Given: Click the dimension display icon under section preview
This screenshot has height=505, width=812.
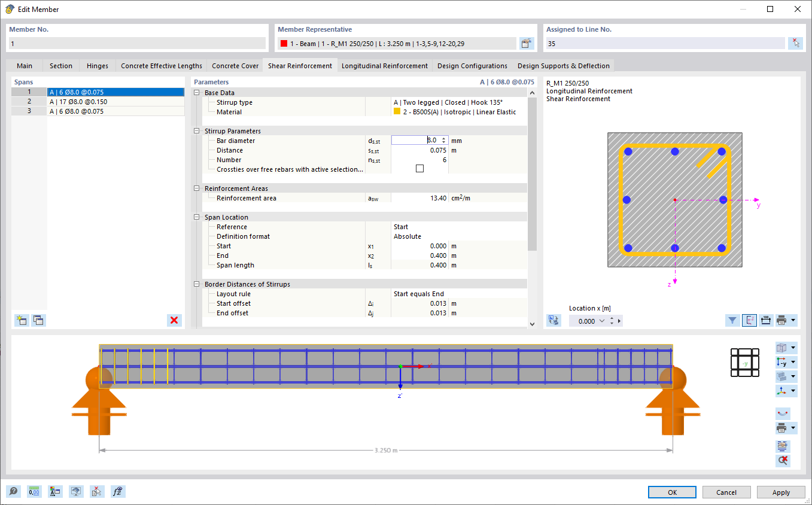Looking at the screenshot, I should tap(766, 320).
